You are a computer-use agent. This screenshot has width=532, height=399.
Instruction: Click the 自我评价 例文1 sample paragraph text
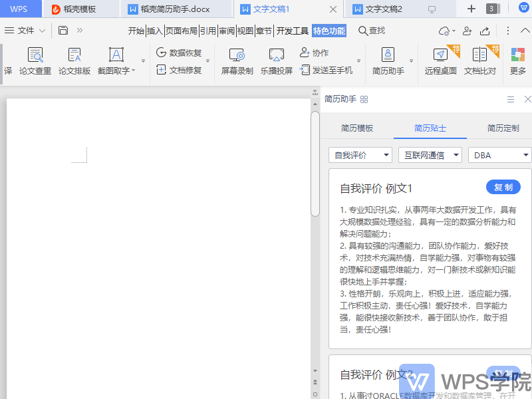pos(428,269)
